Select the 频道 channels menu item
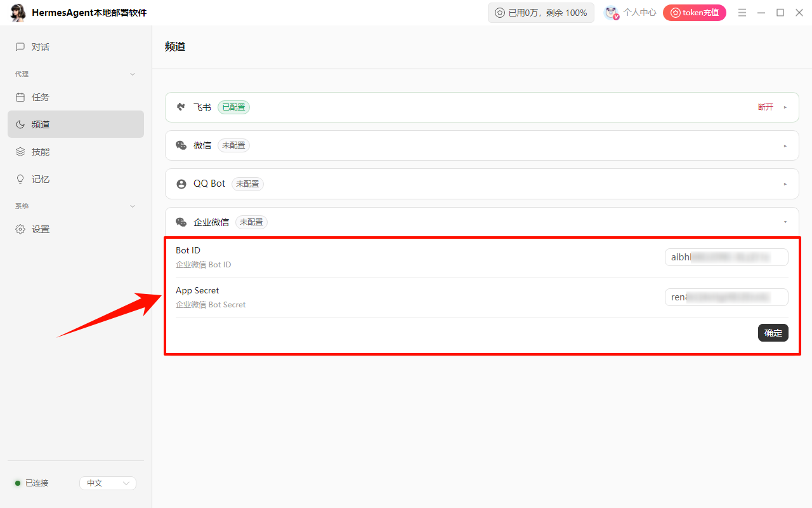The height and width of the screenshot is (508, 812). tap(75, 124)
